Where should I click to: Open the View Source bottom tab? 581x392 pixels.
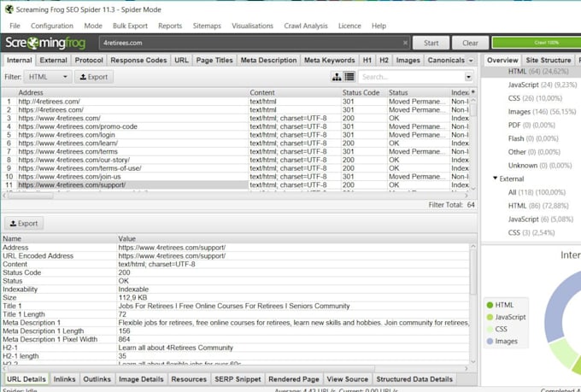coord(348,379)
